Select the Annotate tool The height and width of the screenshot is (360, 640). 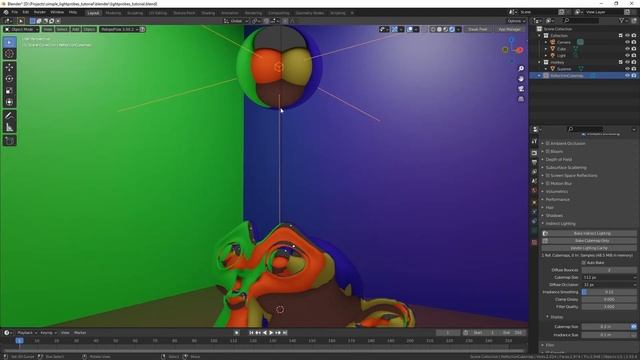coord(9,116)
